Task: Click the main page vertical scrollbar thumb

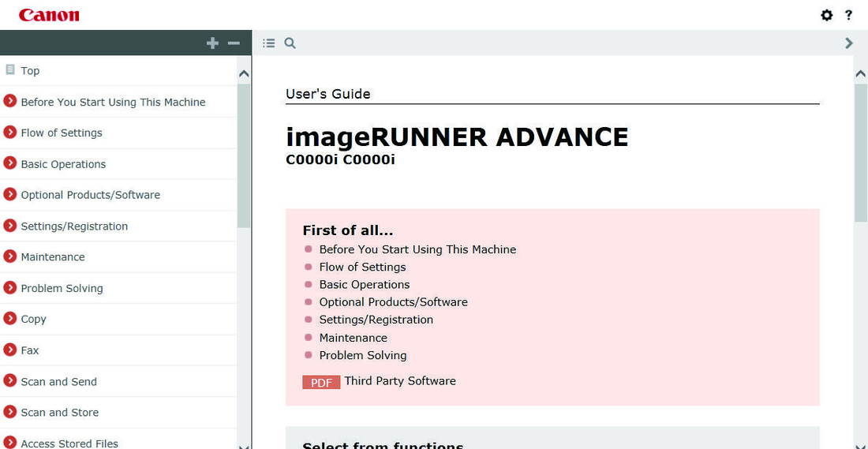Action: click(x=861, y=152)
